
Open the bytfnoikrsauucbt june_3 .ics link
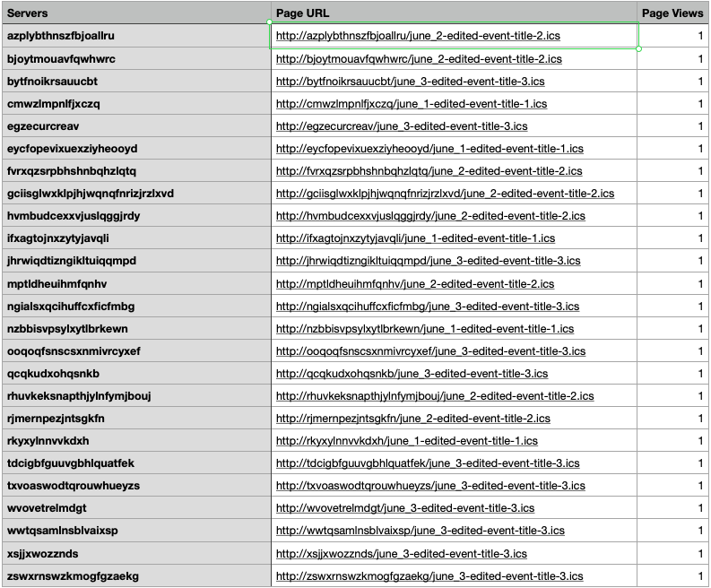[410, 82]
